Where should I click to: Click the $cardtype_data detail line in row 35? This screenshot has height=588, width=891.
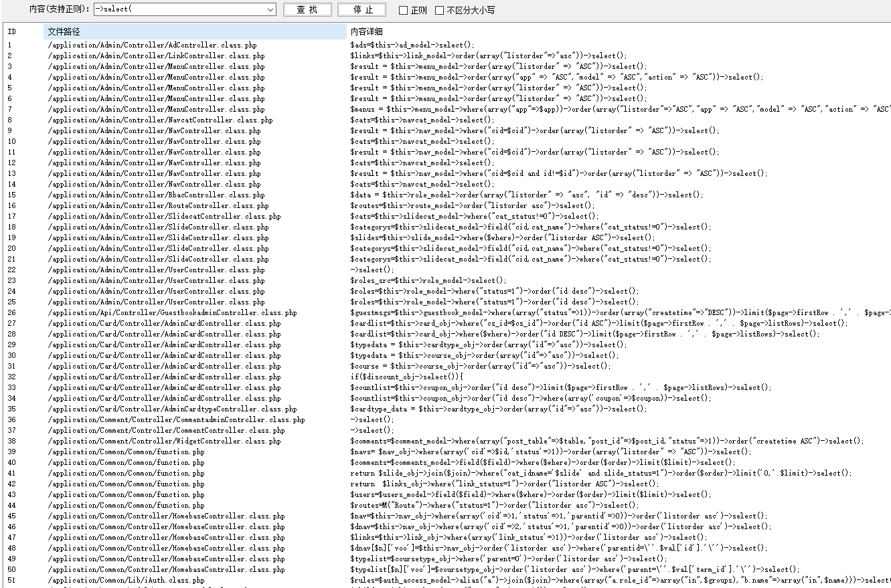498,409
